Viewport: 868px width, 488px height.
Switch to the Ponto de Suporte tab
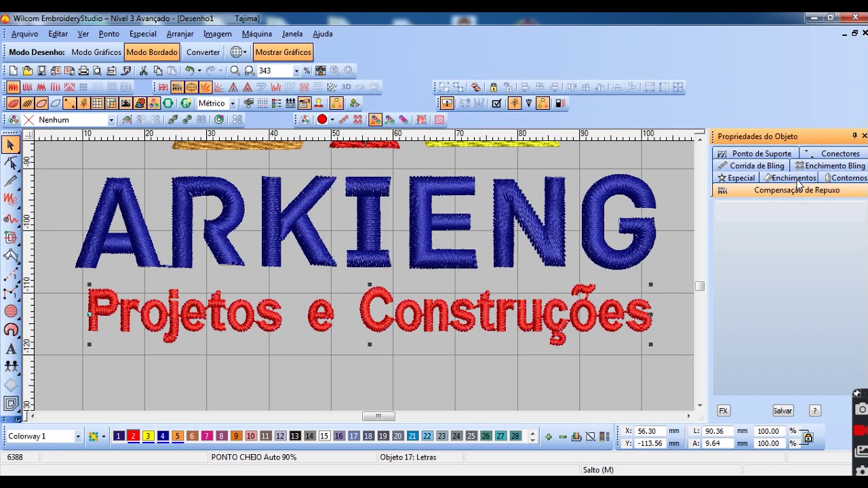[x=755, y=154]
